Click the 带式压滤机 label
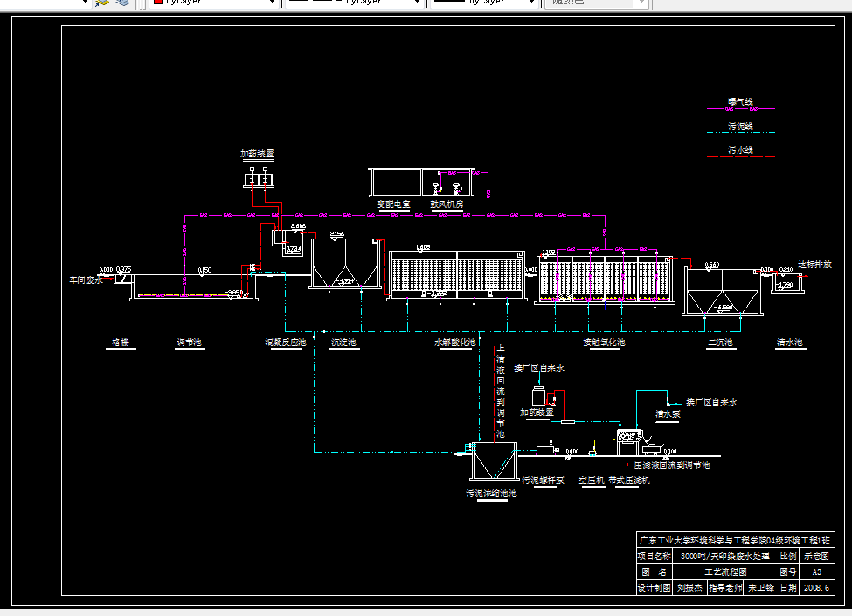Image resolution: width=852 pixels, height=616 pixels. (628, 481)
